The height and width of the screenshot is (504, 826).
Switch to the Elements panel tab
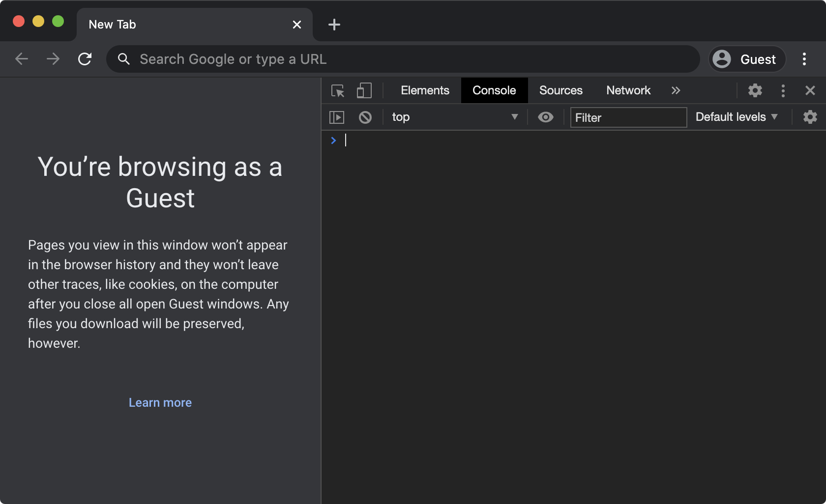(425, 90)
